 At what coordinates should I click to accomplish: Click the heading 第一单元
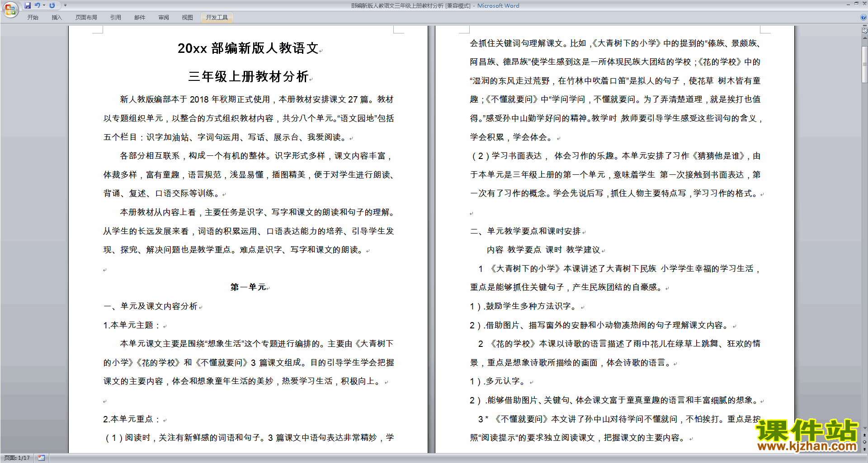[x=248, y=287]
